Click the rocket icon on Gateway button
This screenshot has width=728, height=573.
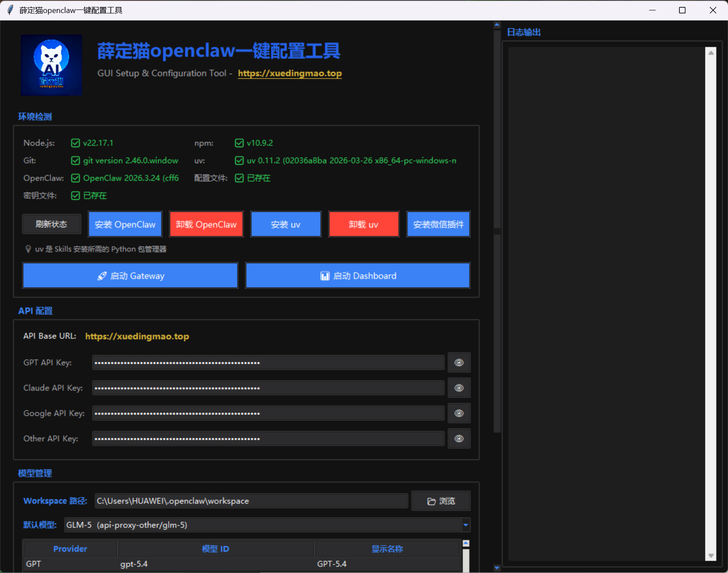[x=102, y=276]
